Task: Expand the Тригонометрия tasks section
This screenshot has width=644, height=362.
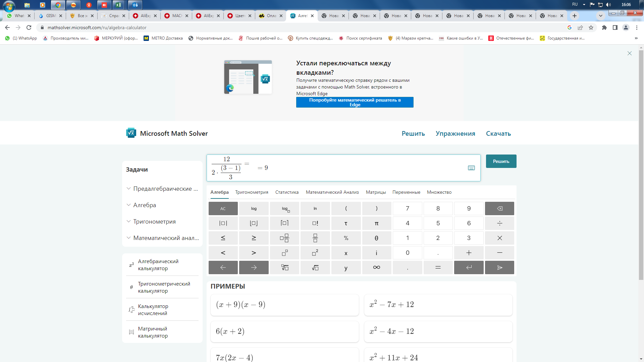Action: [154, 222]
